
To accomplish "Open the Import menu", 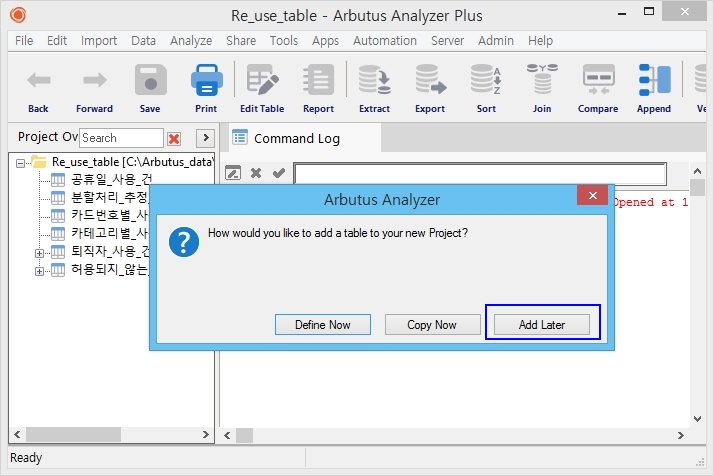I will pos(99,41).
